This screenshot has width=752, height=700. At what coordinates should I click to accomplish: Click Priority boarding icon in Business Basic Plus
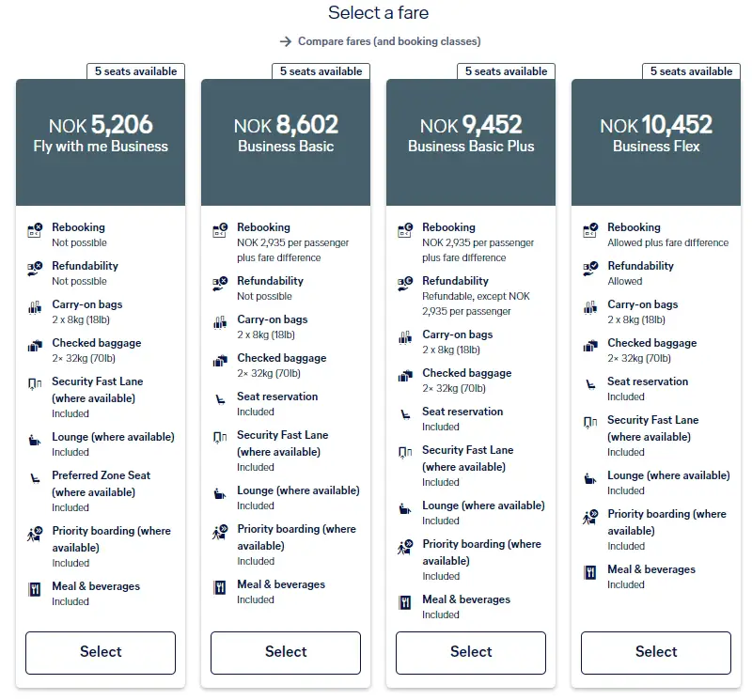(406, 545)
